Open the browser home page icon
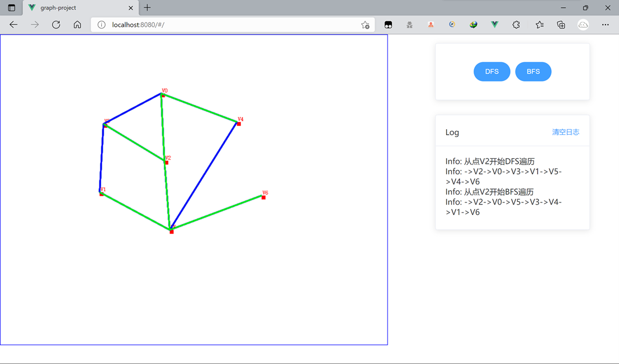 click(77, 25)
